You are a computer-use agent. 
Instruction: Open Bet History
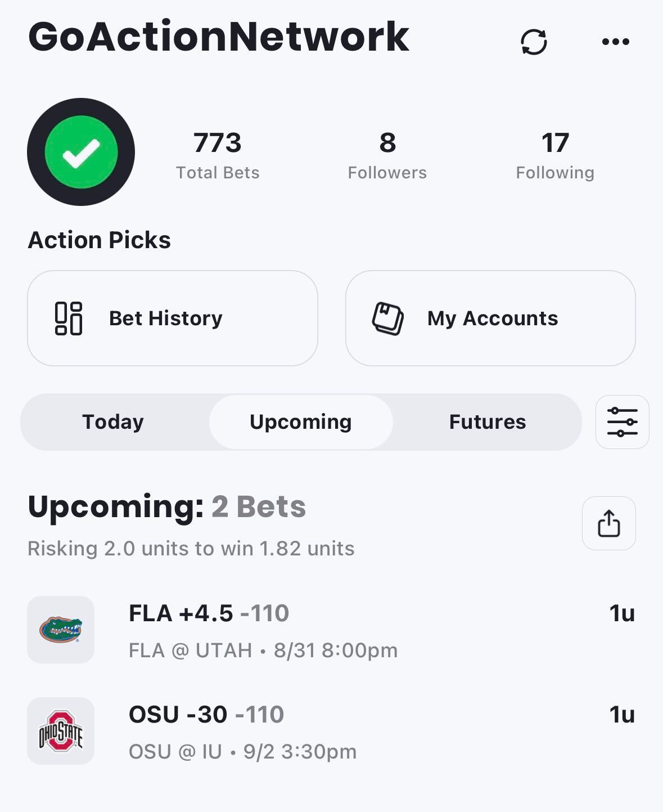[x=173, y=318]
